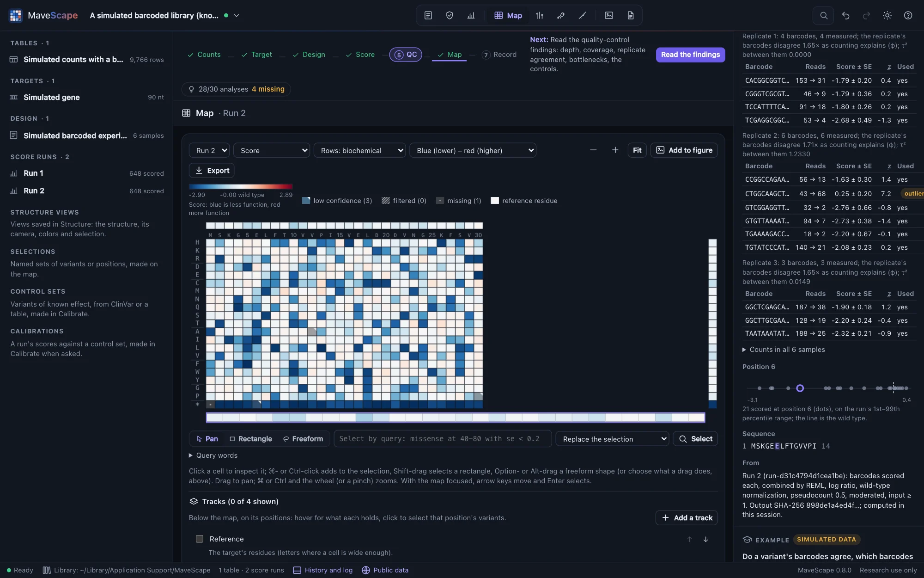Open the shield QC icon in top toolbar

coord(450,16)
